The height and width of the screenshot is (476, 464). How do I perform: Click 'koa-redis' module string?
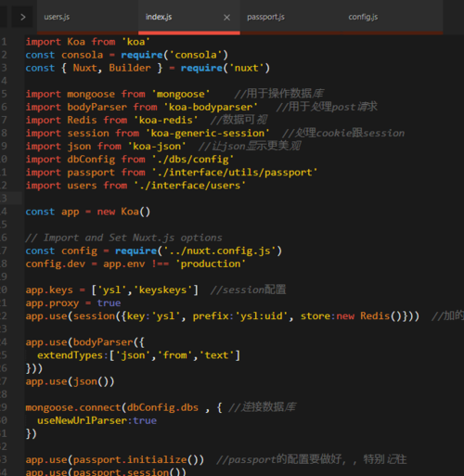166,120
